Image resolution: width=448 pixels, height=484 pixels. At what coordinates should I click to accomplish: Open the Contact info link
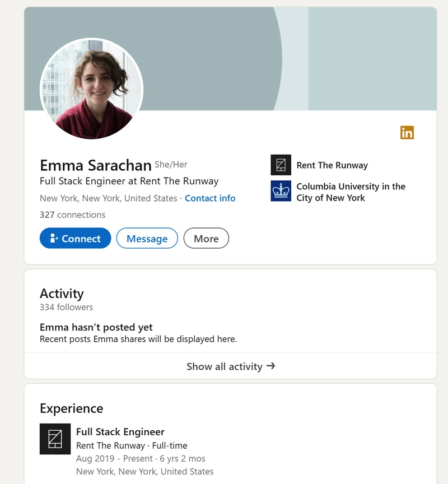click(210, 198)
